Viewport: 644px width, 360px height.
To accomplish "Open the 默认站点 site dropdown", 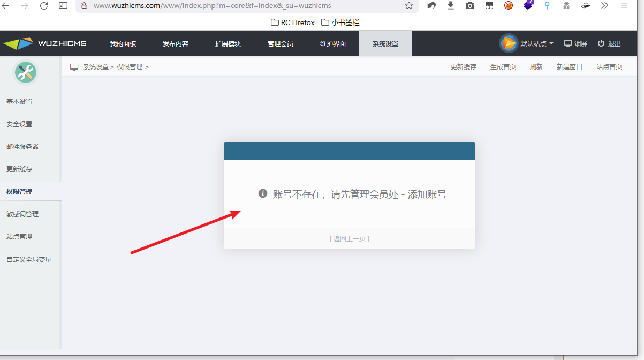I will point(537,43).
